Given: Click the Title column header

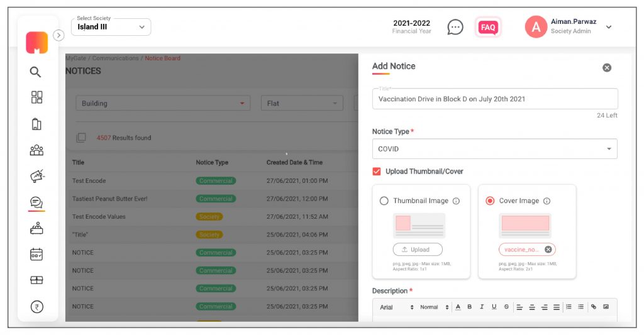Looking at the screenshot, I should tap(78, 163).
